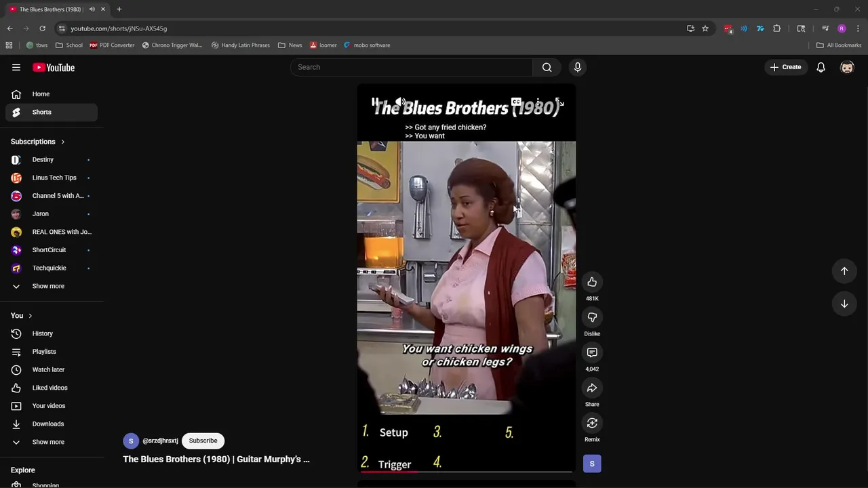This screenshot has height=488, width=868.
Task: Open the Linus Tech Tips subscription
Action: [52, 178]
